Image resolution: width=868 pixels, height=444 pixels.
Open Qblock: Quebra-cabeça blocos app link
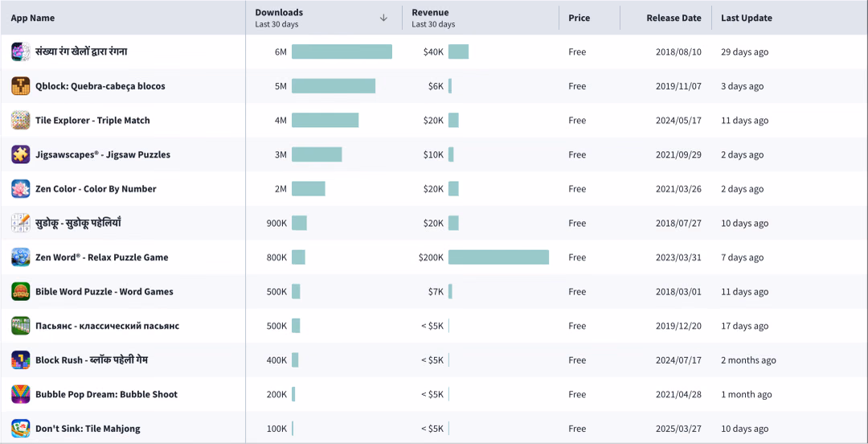100,86
